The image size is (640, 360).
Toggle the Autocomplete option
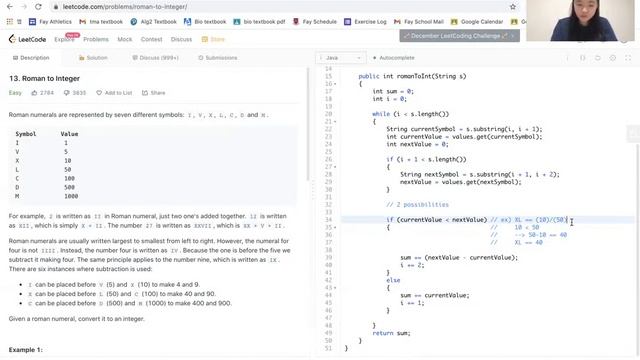393,58
